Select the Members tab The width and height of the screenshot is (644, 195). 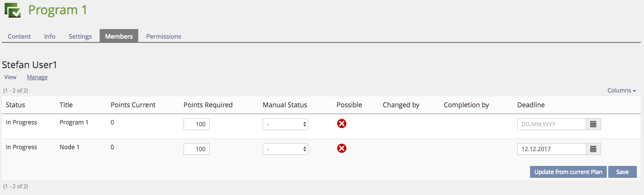pos(119,36)
